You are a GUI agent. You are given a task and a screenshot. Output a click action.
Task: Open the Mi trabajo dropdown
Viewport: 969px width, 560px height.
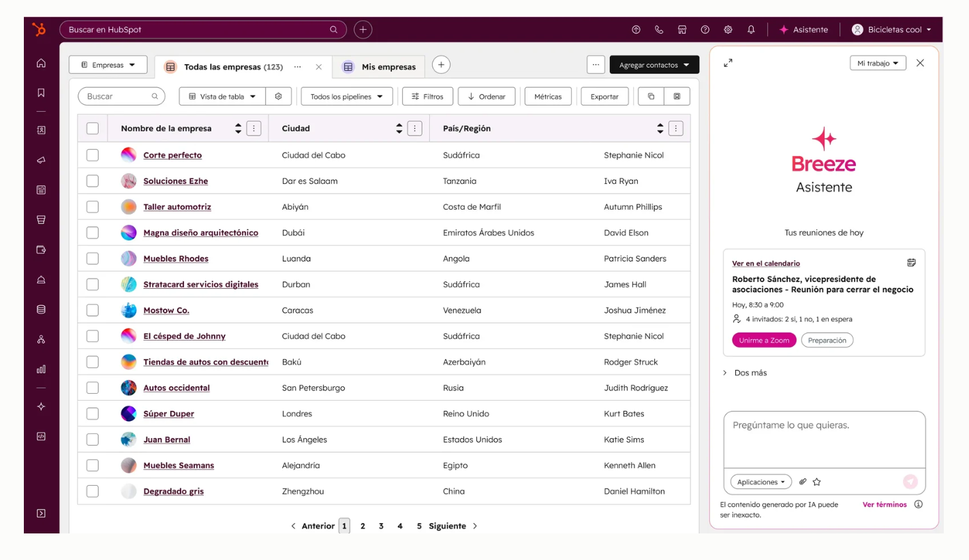878,63
